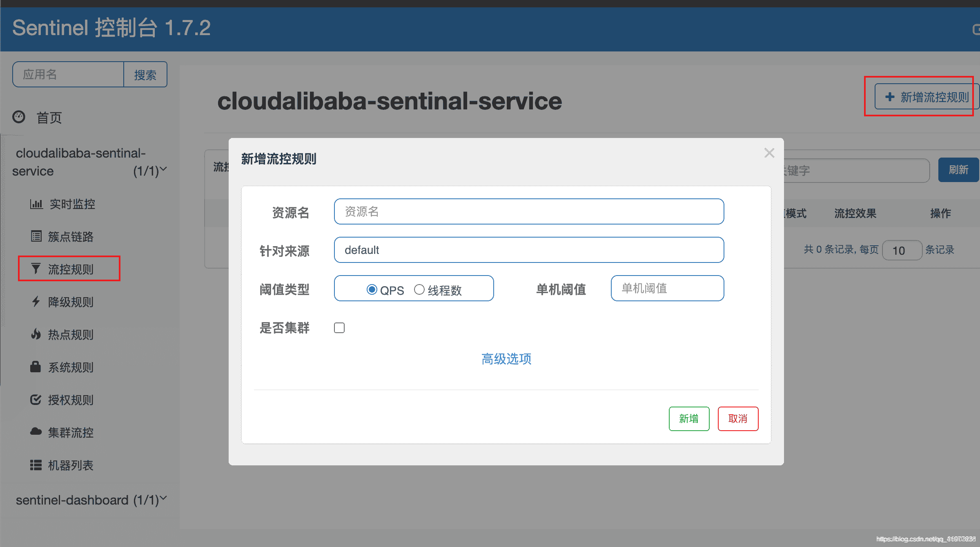Select the 降级规则 lightning icon
The image size is (980, 547).
tap(36, 302)
